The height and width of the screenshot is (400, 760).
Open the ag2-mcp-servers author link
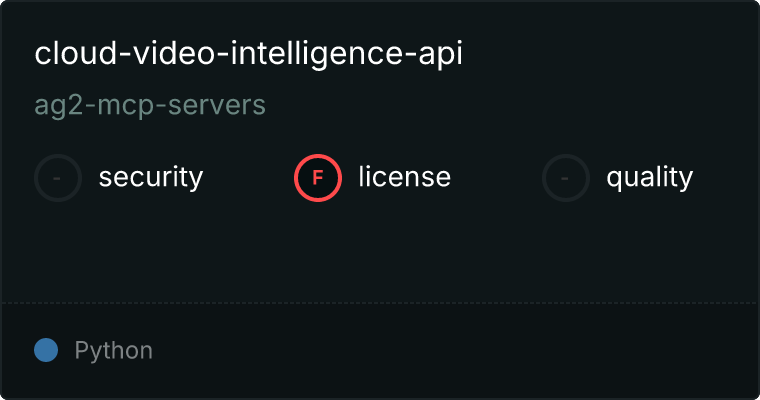pyautogui.click(x=150, y=105)
